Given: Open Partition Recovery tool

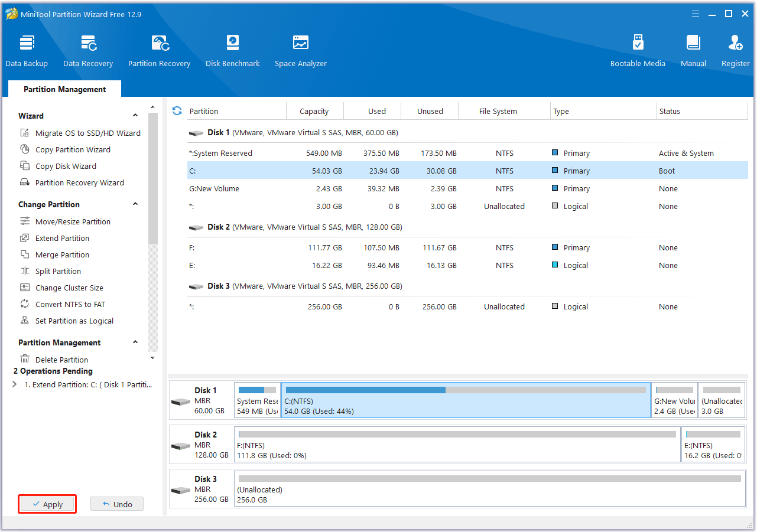Looking at the screenshot, I should (x=160, y=51).
